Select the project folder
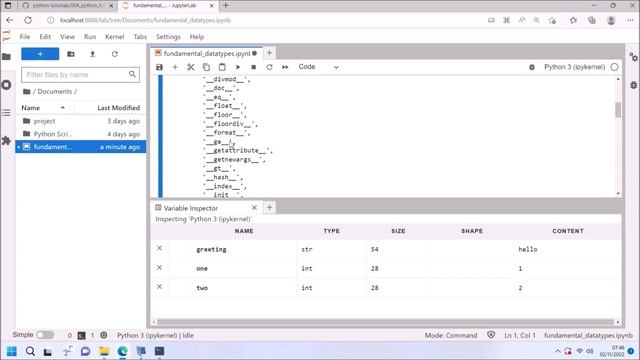The width and height of the screenshot is (640, 360). point(80,121)
